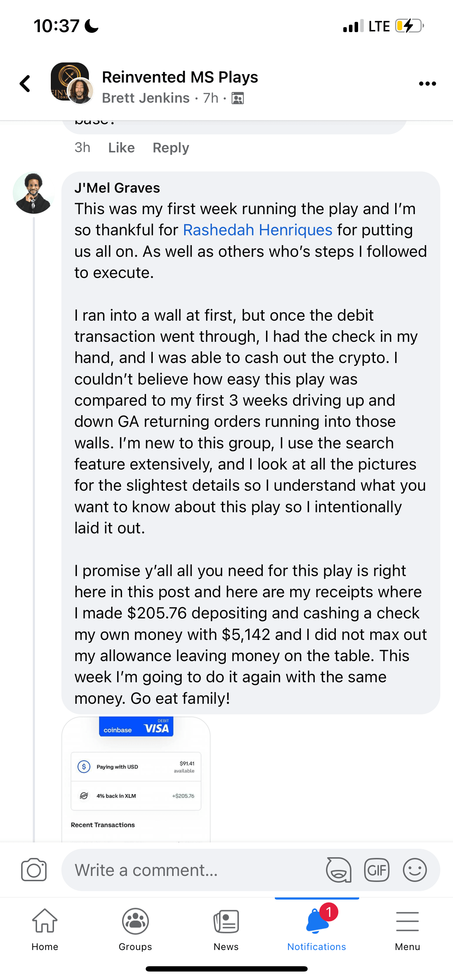Tap the back arrow icon

click(x=25, y=84)
